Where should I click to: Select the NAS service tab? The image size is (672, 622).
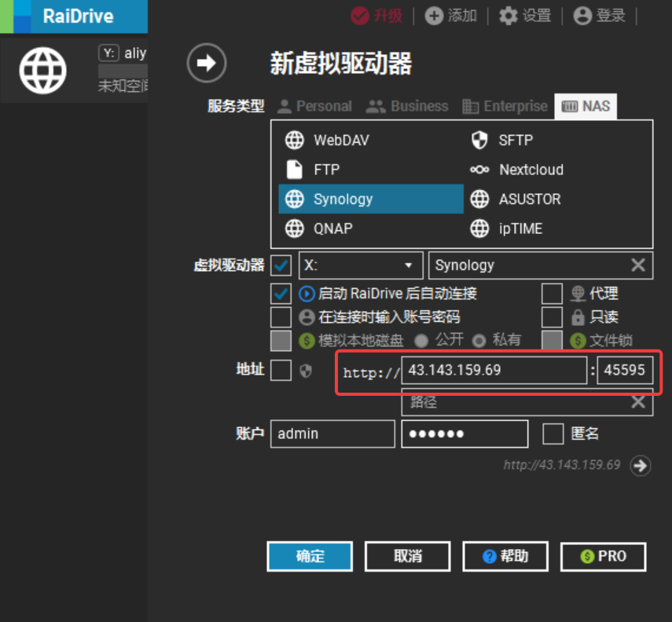[586, 106]
